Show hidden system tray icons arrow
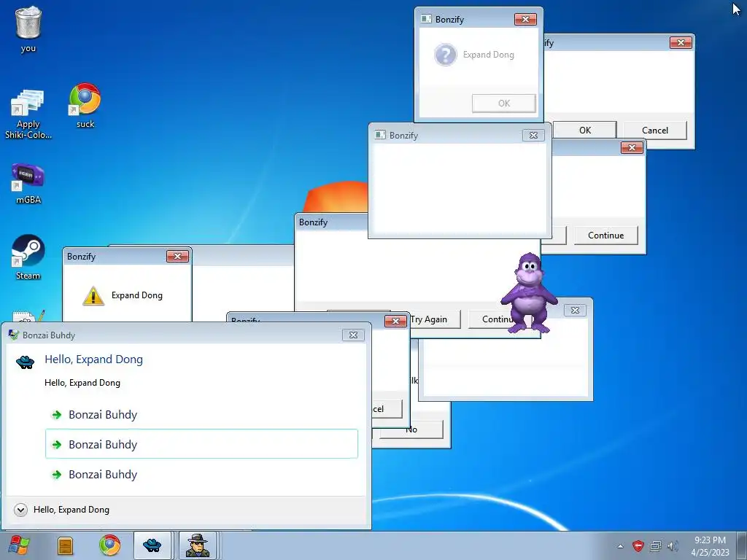 tap(620, 546)
